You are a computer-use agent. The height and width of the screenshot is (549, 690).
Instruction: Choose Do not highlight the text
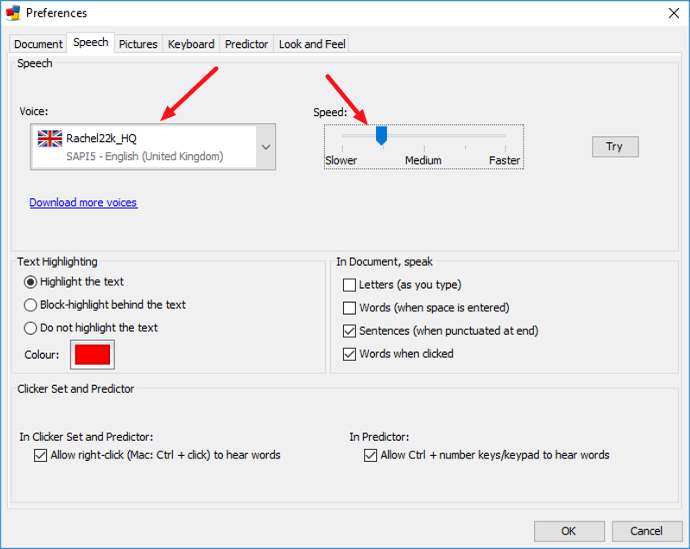click(31, 328)
